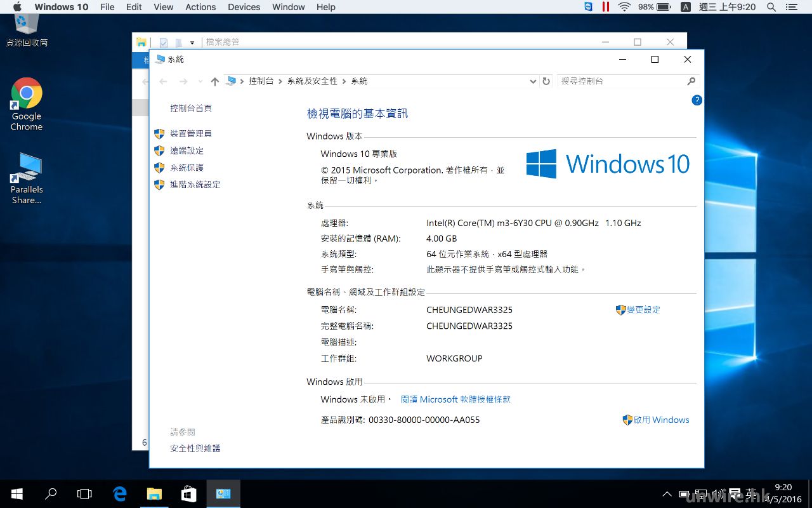Open the Devices menu in Mac menu bar
This screenshot has width=812, height=508.
pyautogui.click(x=244, y=7)
